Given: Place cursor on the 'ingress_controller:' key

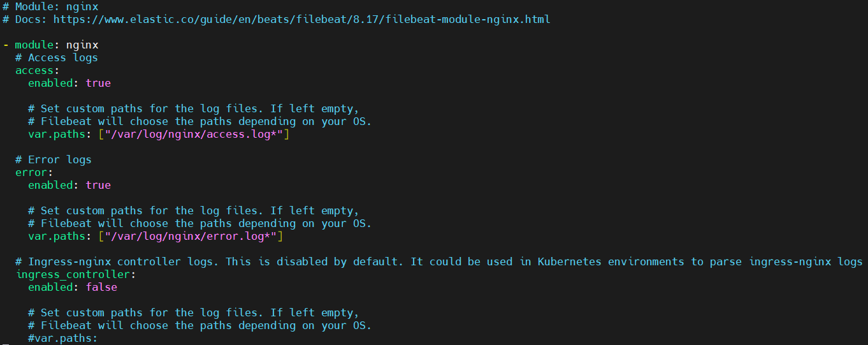Looking at the screenshot, I should [x=75, y=274].
